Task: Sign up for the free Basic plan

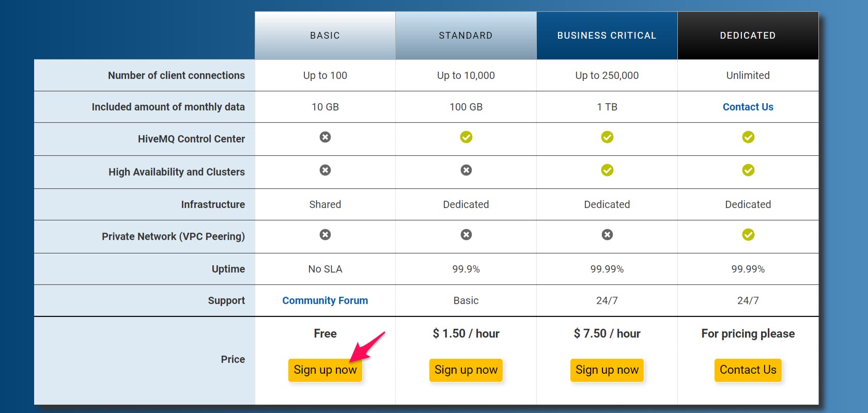Action: point(325,370)
